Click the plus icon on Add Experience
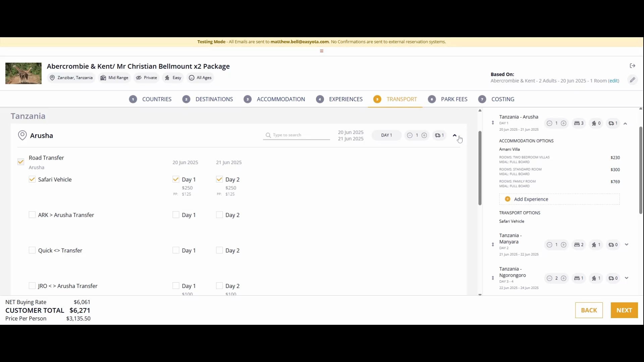Image resolution: width=644 pixels, height=362 pixels. point(507,199)
